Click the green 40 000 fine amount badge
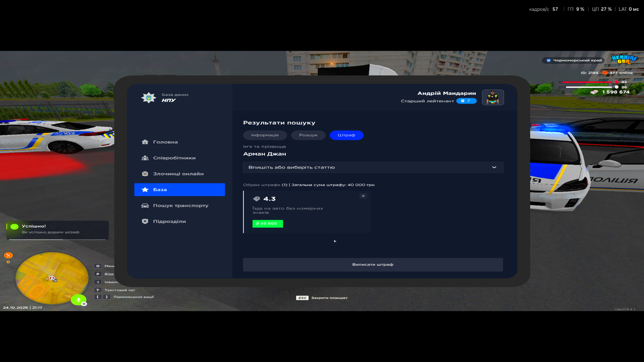644x362 pixels. pos(268,224)
